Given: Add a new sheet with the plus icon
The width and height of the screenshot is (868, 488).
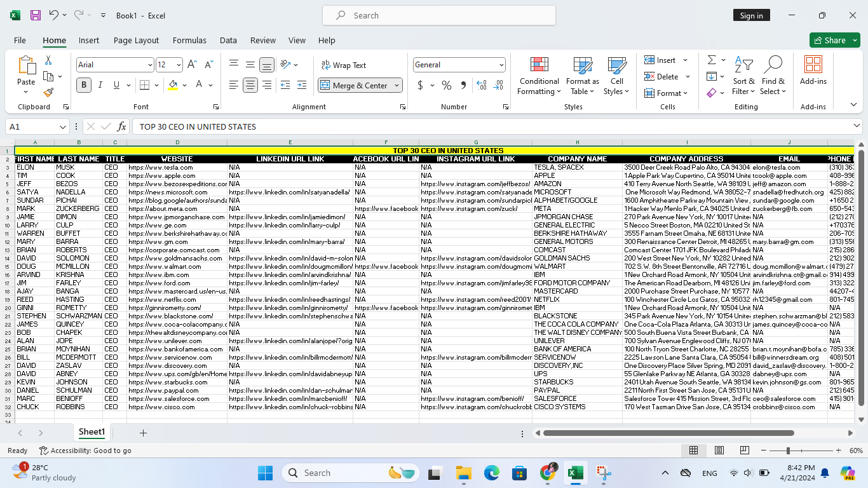Looking at the screenshot, I should pos(143,433).
